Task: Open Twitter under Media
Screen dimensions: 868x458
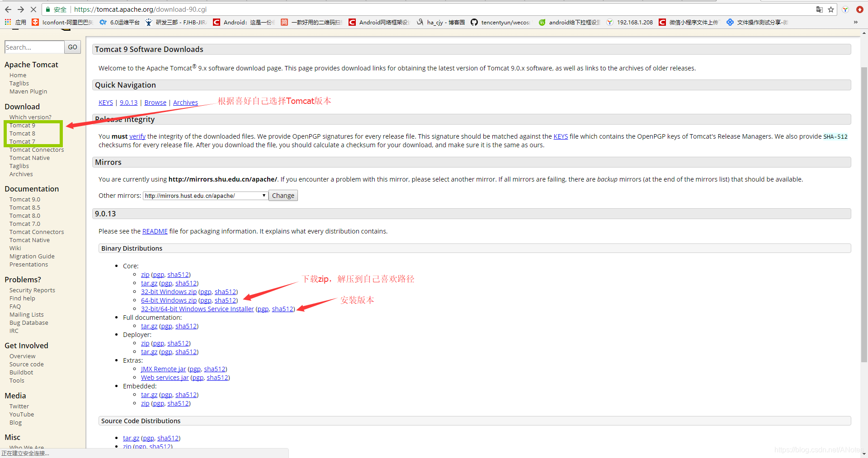Action: coord(19,407)
